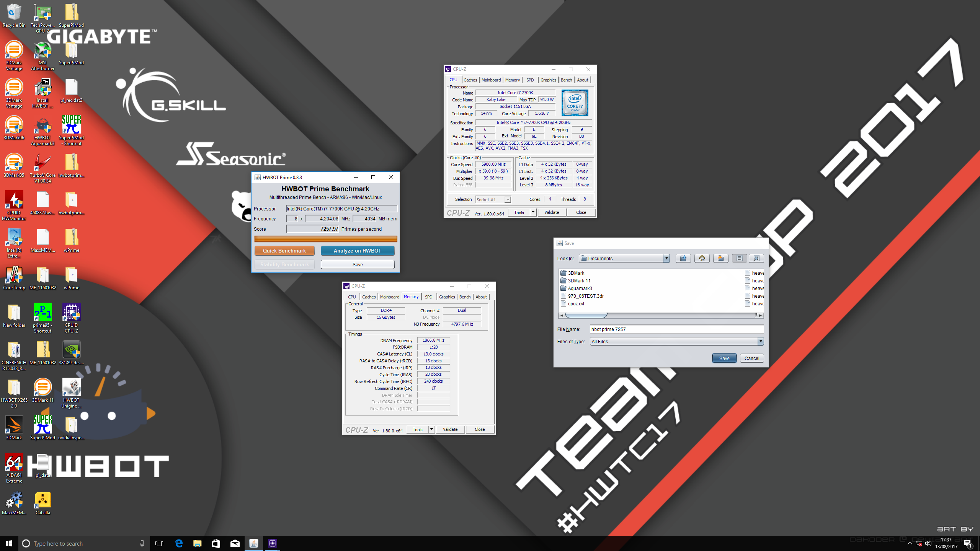Viewport: 980px width, 551px height.
Task: Open the Mail icon in the taskbar
Action: click(x=235, y=543)
